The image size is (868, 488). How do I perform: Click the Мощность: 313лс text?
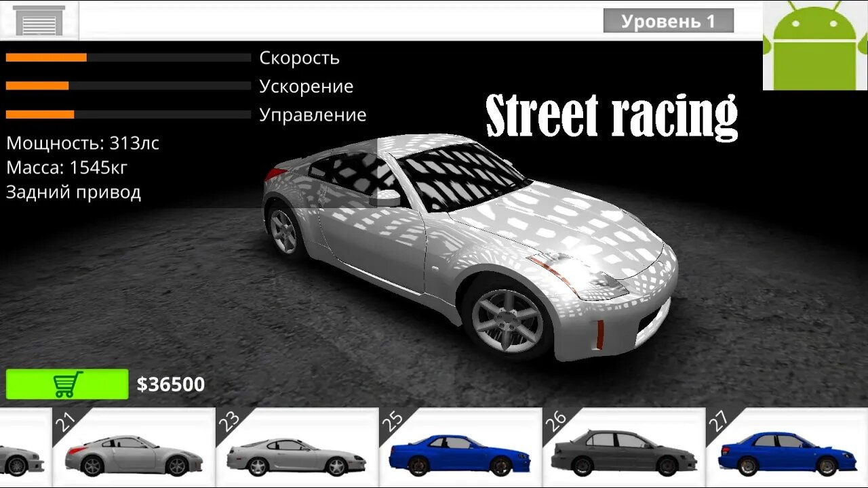83,143
